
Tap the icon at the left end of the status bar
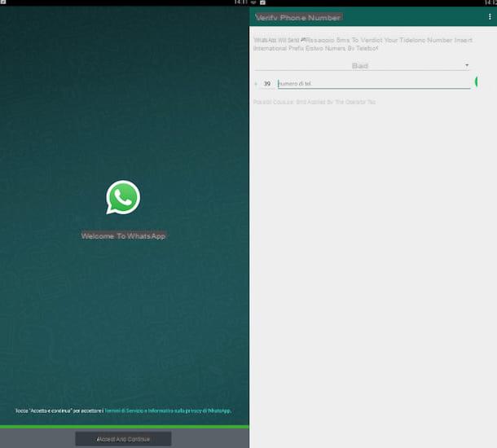coord(3,2)
